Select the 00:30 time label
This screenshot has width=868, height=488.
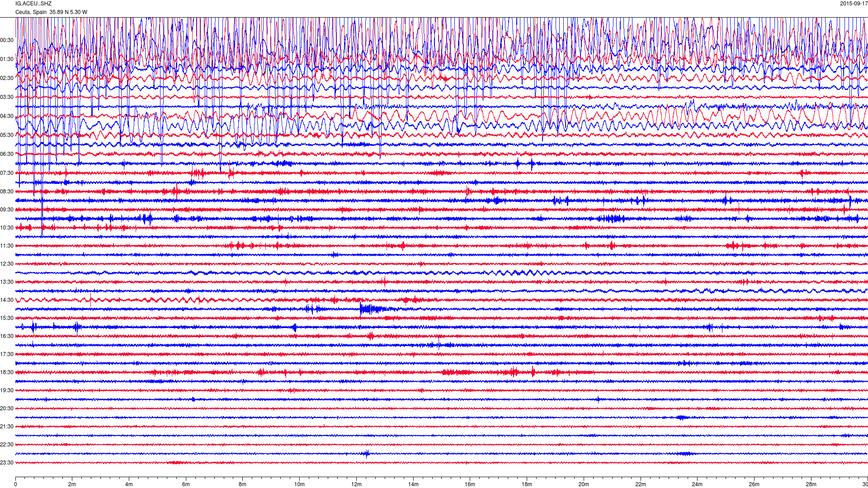tap(7, 40)
